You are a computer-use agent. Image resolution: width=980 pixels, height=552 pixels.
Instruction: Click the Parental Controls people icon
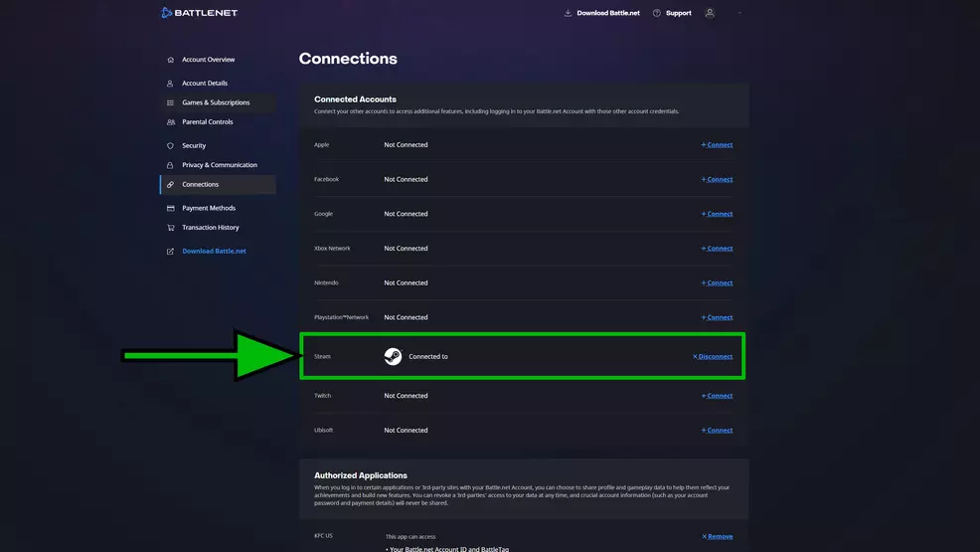(x=171, y=122)
